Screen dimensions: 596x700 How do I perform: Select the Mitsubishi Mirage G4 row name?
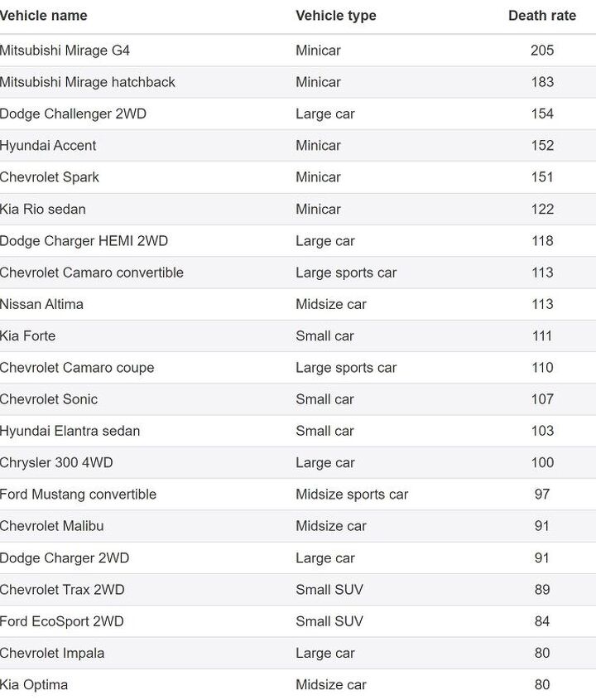pos(65,51)
